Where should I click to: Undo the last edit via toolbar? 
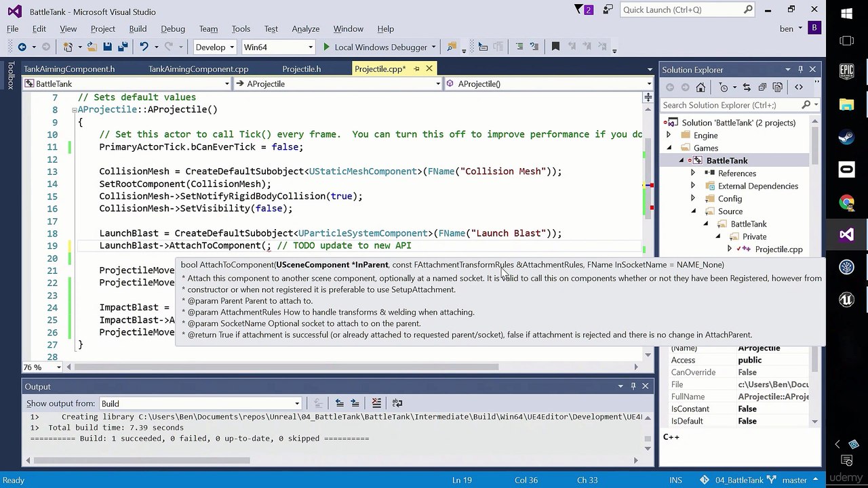pos(144,47)
